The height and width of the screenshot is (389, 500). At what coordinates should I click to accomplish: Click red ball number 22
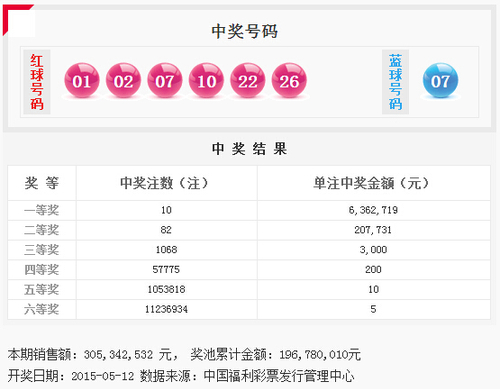248,81
